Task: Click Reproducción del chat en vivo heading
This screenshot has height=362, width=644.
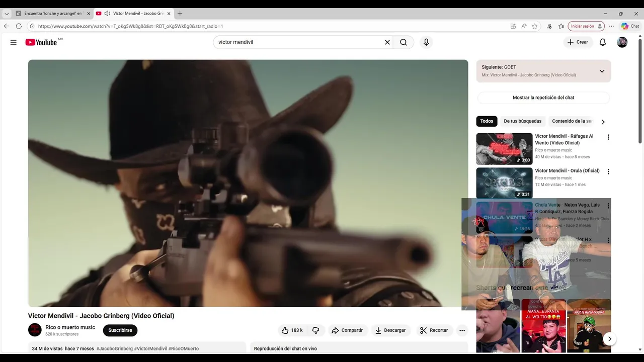Action: [x=285, y=349]
